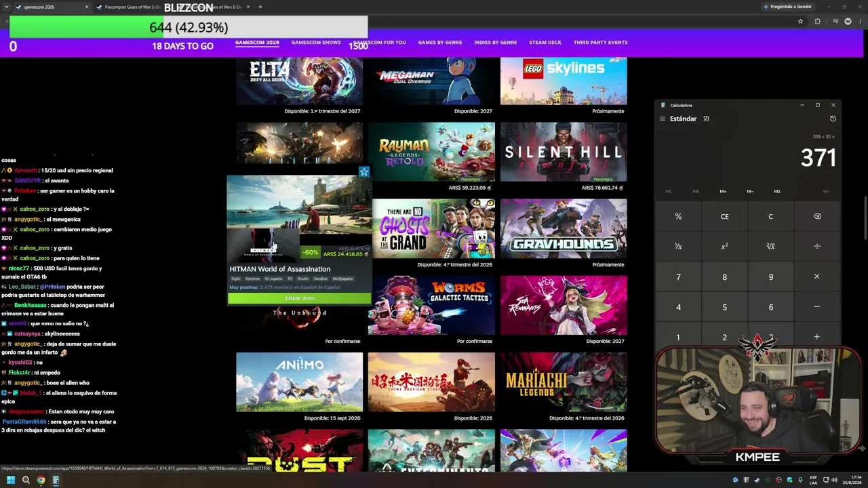The image size is (868, 488).
Task: Open the Worms Galactic Tactics game card
Action: pyautogui.click(x=431, y=305)
